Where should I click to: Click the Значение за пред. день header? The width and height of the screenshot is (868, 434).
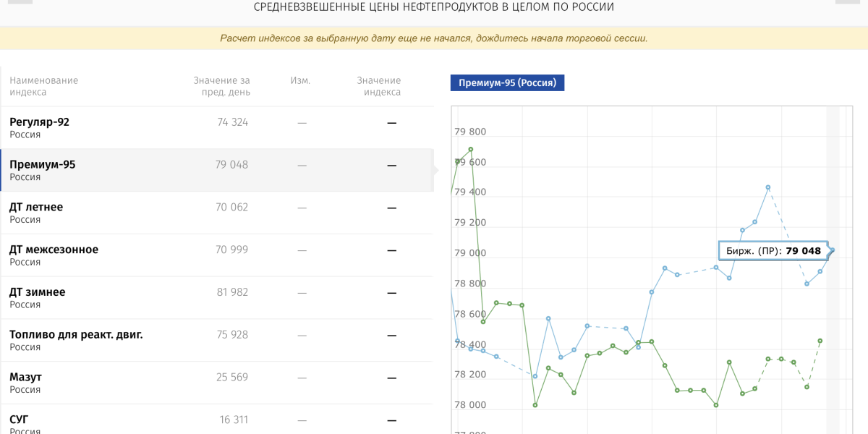pyautogui.click(x=221, y=86)
